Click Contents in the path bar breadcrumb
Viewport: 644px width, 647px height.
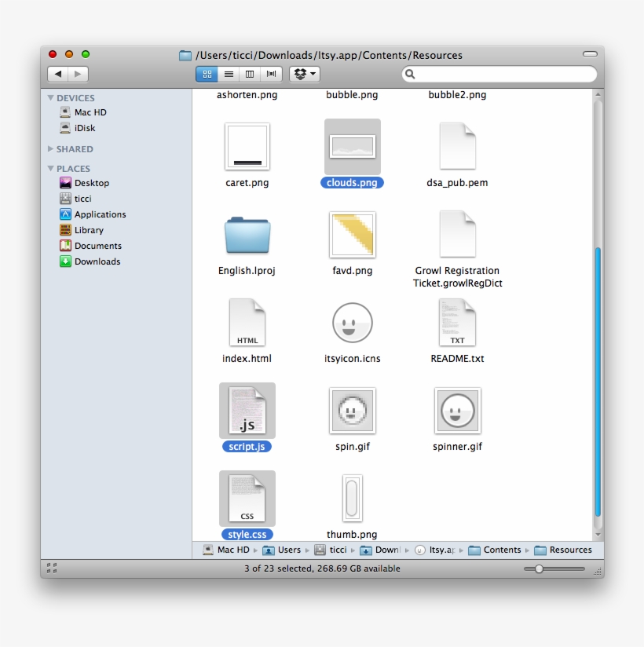[x=501, y=550]
